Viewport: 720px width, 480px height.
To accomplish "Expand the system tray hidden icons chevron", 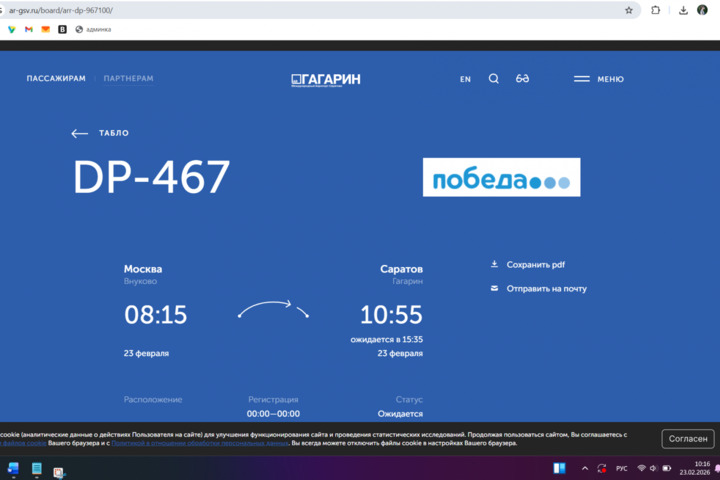I will click(585, 468).
